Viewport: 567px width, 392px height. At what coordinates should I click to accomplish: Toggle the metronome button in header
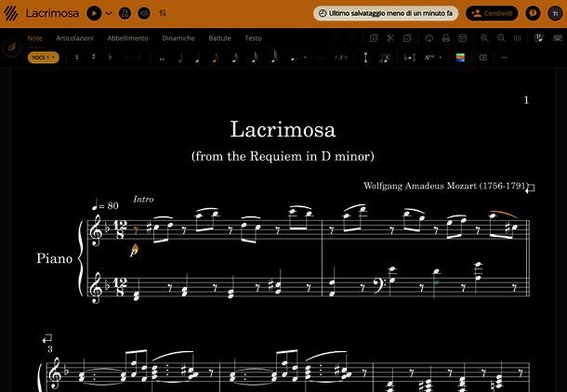pos(125,14)
